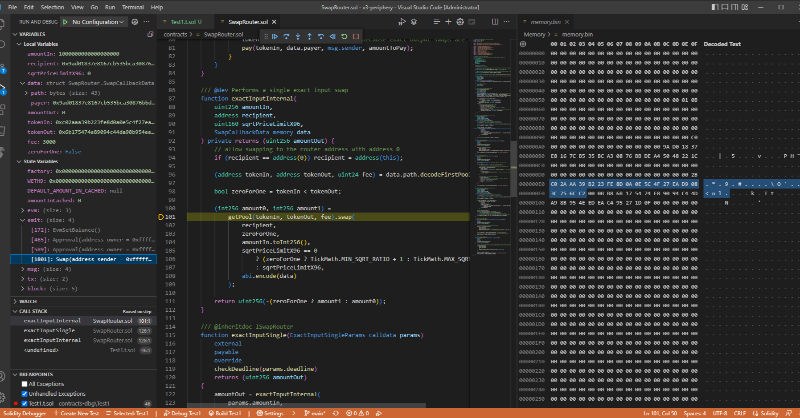Open hex editor settings icon beside offset header
The width and height of the screenshot is (800, 418).
[x=523, y=44]
